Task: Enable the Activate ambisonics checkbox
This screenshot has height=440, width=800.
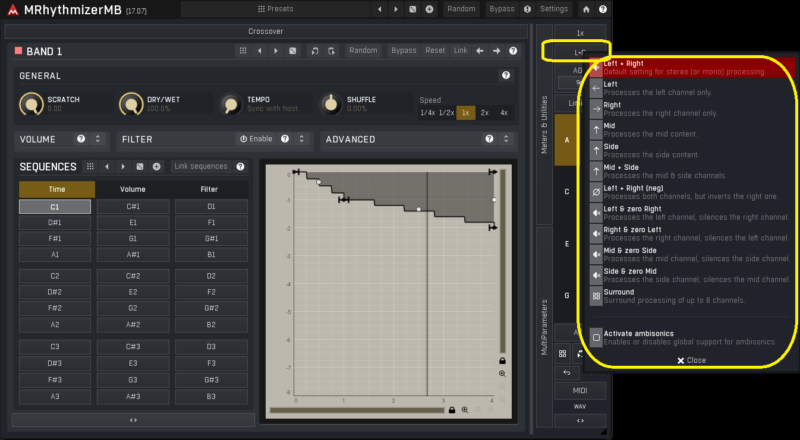Action: 596,337
